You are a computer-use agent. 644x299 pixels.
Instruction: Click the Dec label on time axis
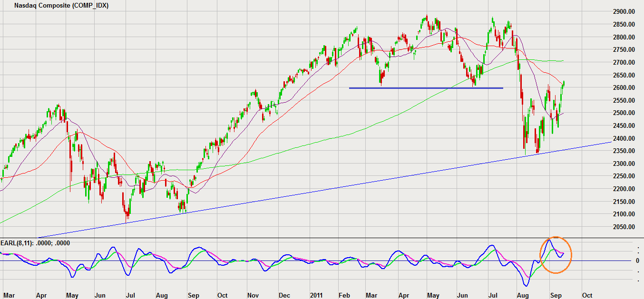point(284,295)
